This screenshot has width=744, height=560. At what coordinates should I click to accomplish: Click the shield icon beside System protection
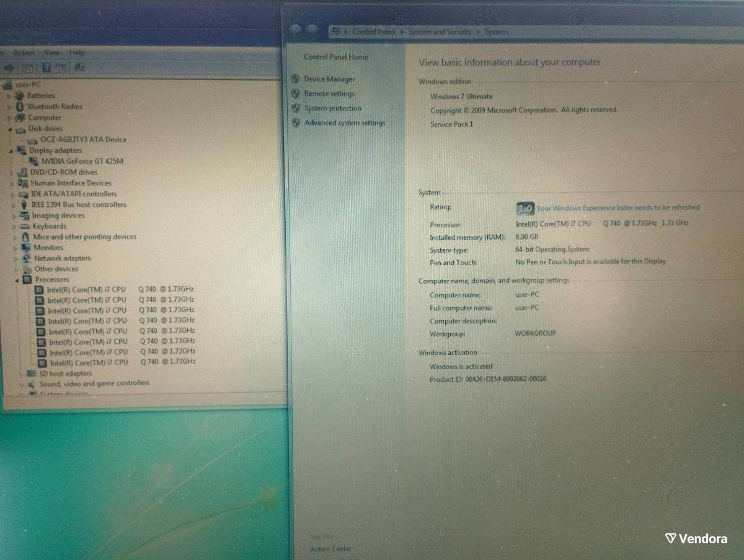pos(296,108)
